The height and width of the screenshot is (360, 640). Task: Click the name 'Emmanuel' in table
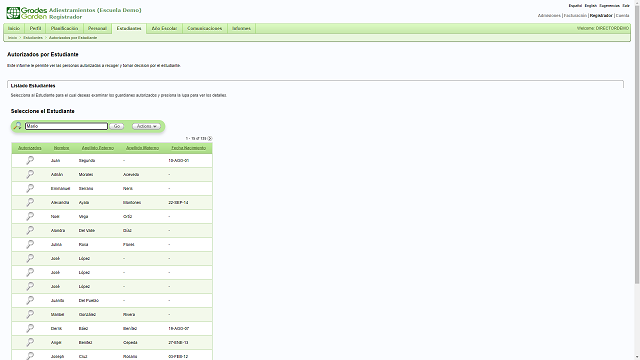tap(60, 189)
